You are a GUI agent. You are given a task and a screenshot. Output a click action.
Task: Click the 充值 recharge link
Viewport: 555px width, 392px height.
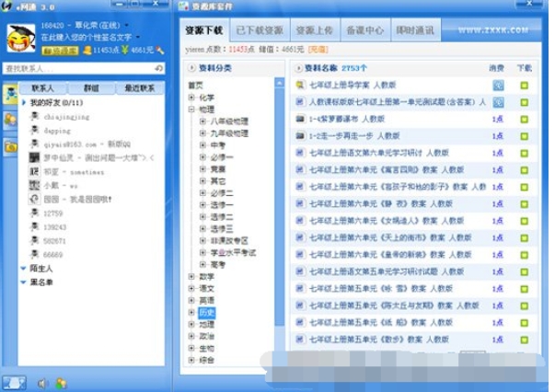(318, 50)
